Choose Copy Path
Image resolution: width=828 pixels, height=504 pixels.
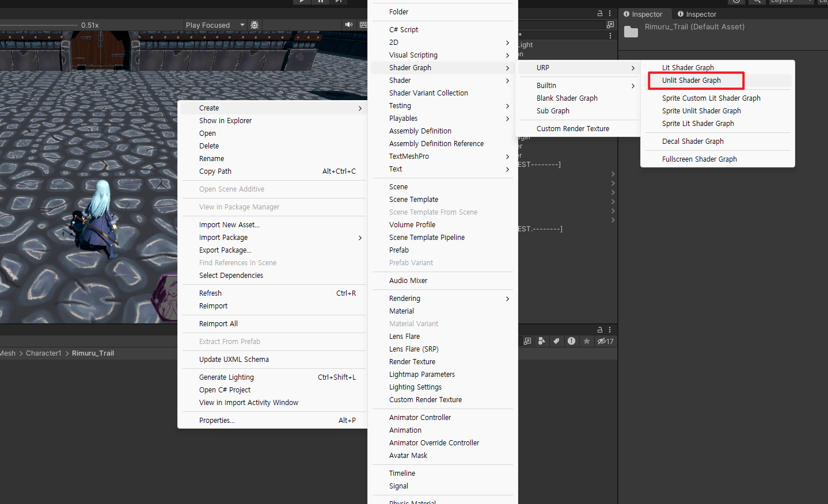[x=274, y=171]
